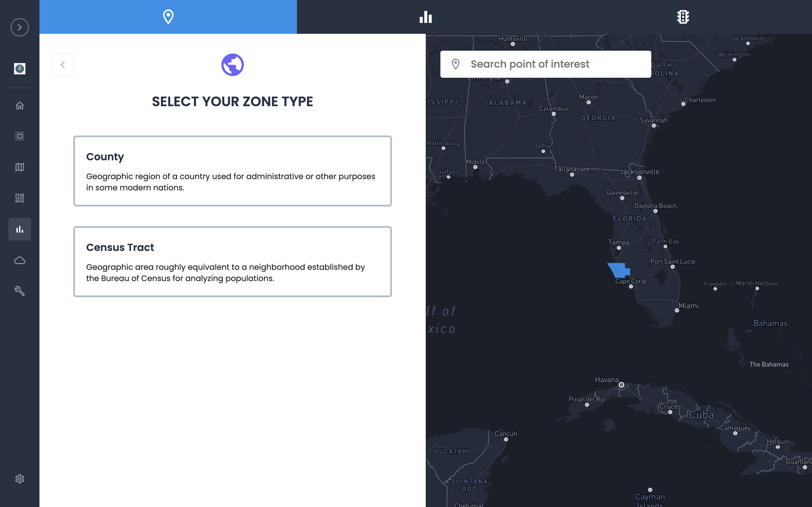Go back using the left chevron button
812x507 pixels.
pyautogui.click(x=62, y=65)
